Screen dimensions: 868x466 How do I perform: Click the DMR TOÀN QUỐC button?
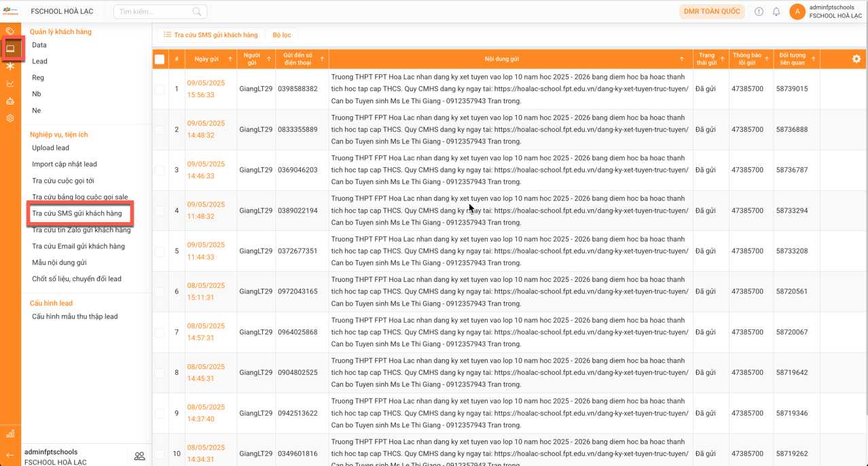click(712, 12)
